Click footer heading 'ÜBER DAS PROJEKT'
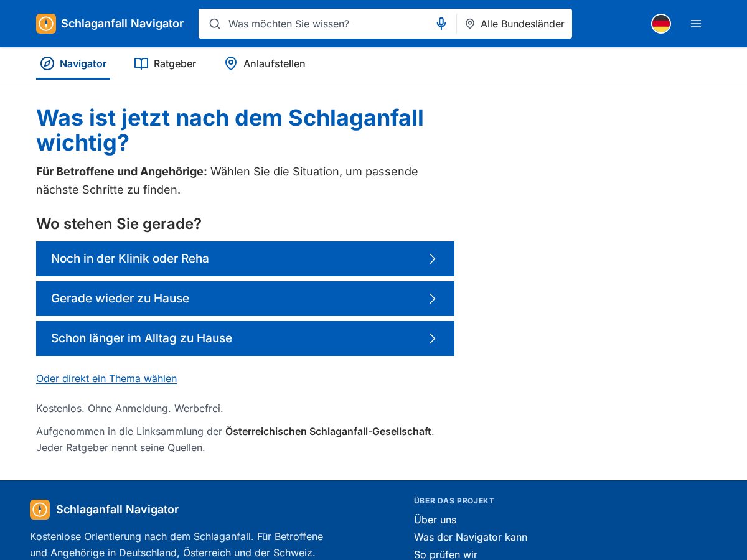This screenshot has width=747, height=560. coord(454,501)
